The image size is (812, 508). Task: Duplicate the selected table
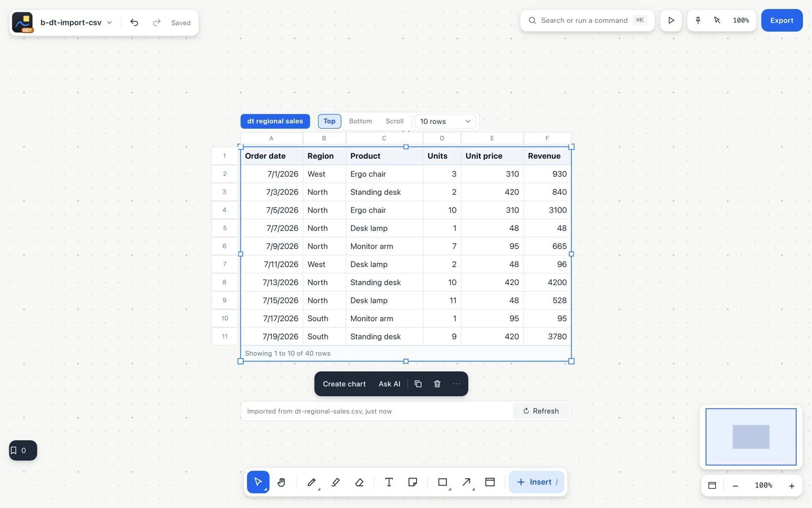pos(418,384)
